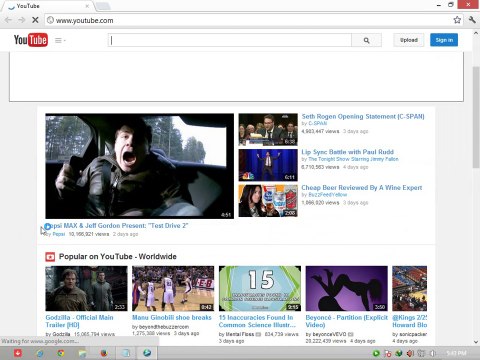
Task: Go back with the browser back arrow
Action: coord(9,20)
